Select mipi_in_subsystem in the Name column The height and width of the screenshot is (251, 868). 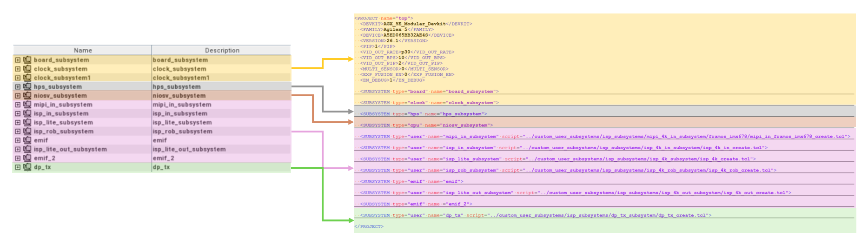pos(63,105)
